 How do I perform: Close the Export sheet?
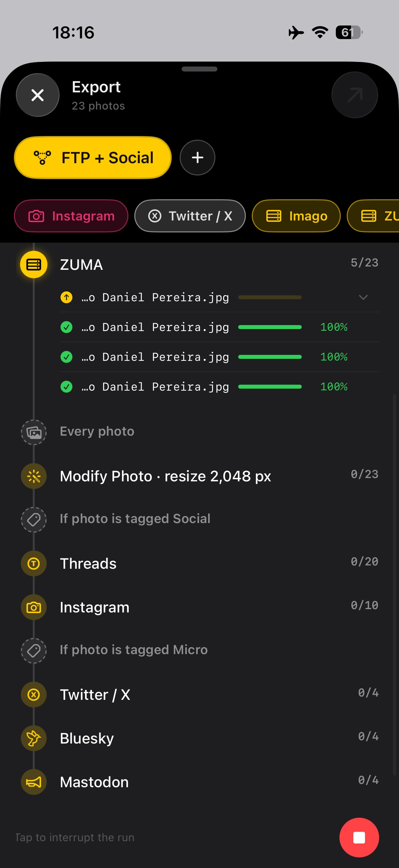pyautogui.click(x=38, y=95)
